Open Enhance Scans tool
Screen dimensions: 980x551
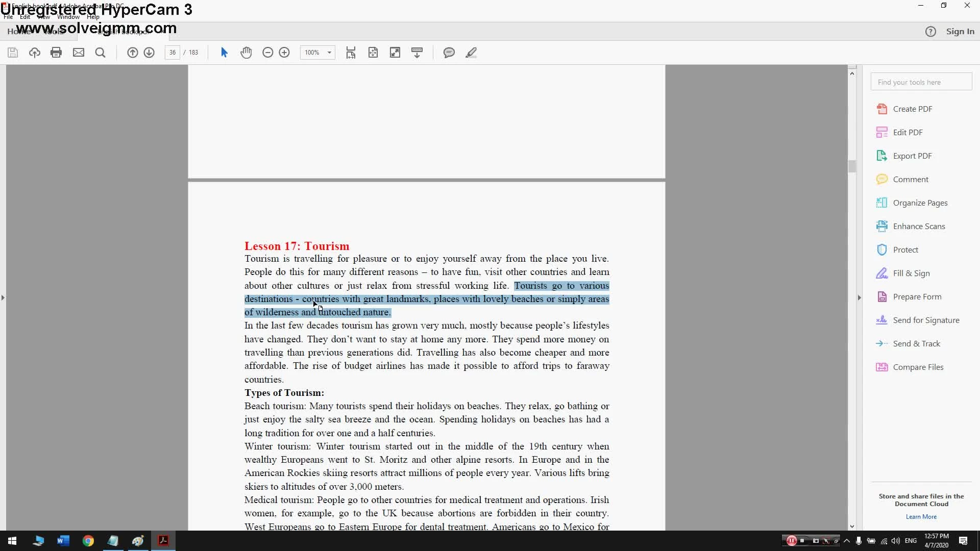pyautogui.click(x=911, y=227)
